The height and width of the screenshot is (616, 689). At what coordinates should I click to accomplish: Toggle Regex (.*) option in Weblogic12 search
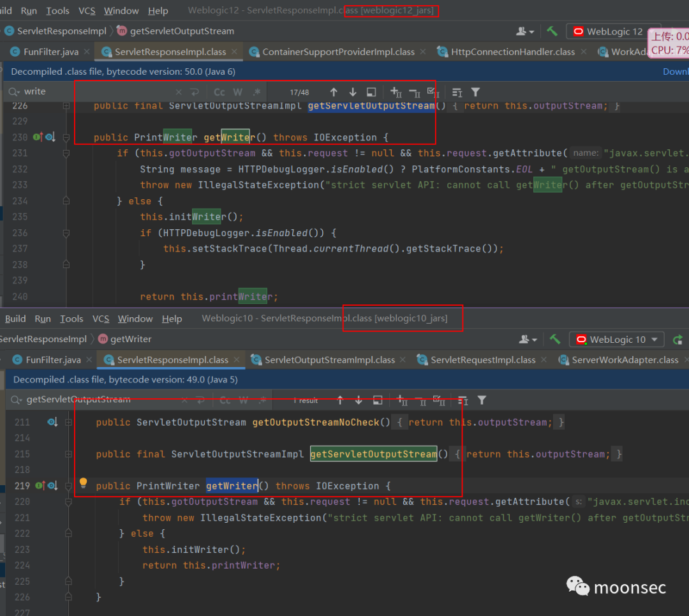pyautogui.click(x=257, y=92)
